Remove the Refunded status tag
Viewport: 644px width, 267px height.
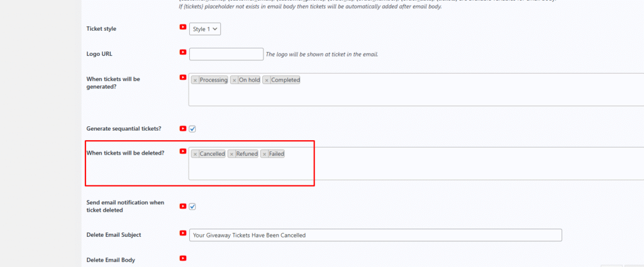[231, 154]
